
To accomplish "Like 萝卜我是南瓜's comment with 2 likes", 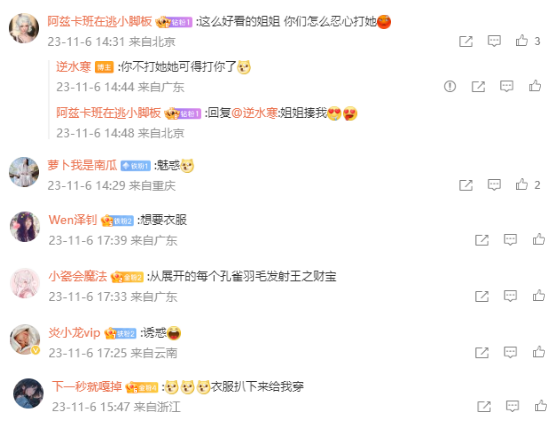I will (522, 184).
